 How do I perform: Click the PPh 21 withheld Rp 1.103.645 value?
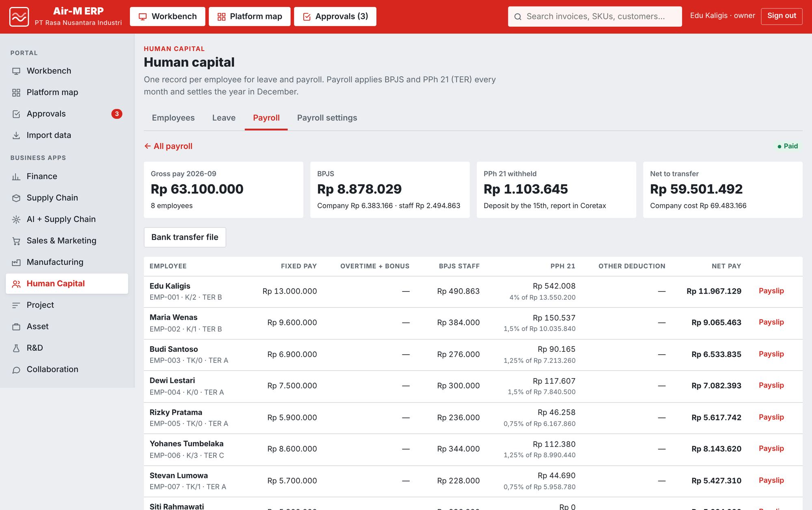526,189
